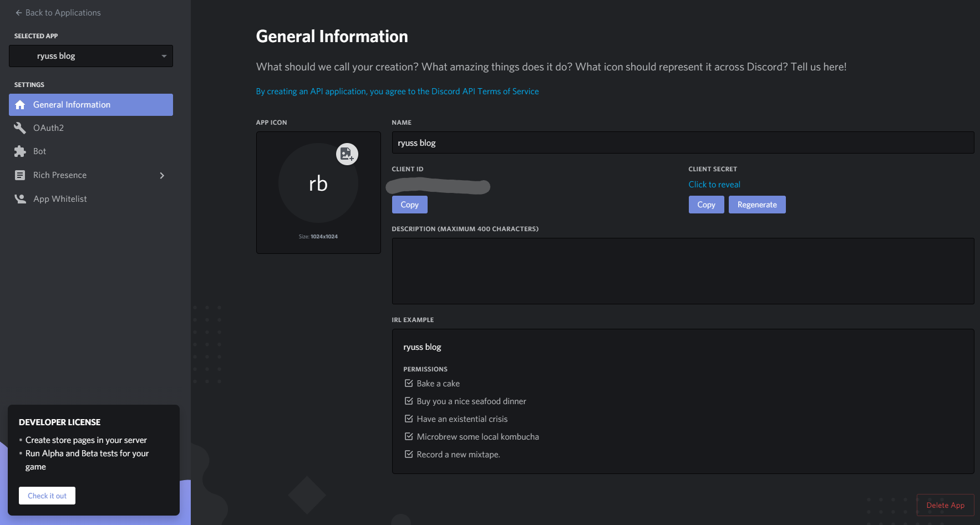Click the home icon beside General Information
The height and width of the screenshot is (525, 980).
pyautogui.click(x=20, y=105)
